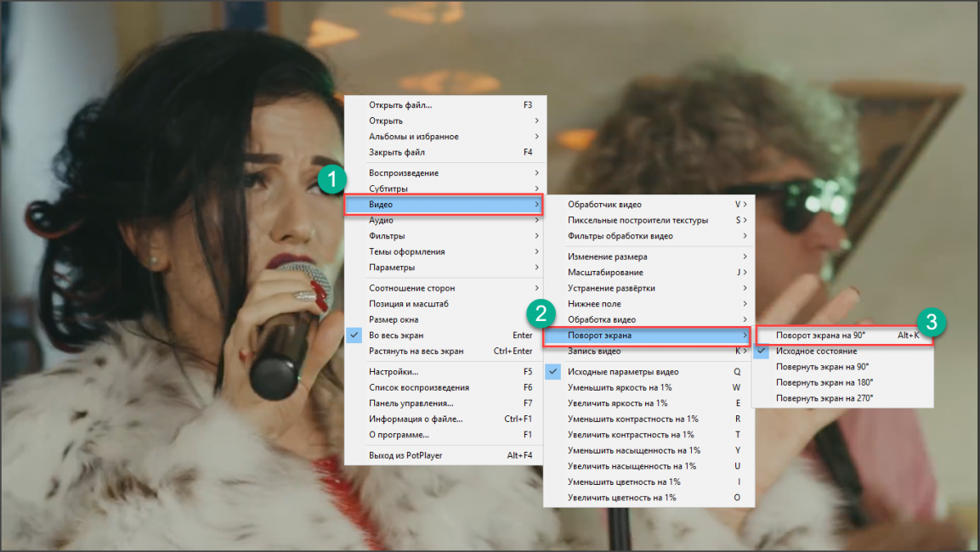This screenshot has height=552, width=980.
Task: Expand the 'Параметры' submenu
Action: click(445, 268)
